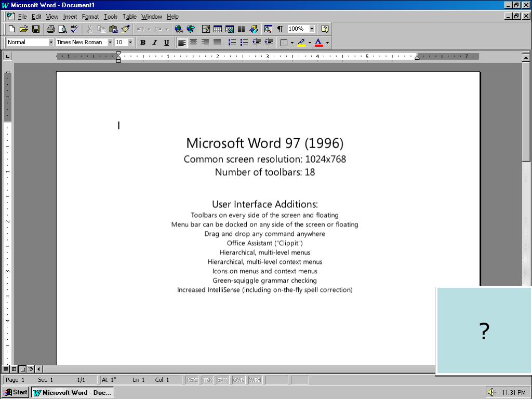The height and width of the screenshot is (399, 532).
Task: Open the Style dropdown showing Normal
Action: click(51, 43)
